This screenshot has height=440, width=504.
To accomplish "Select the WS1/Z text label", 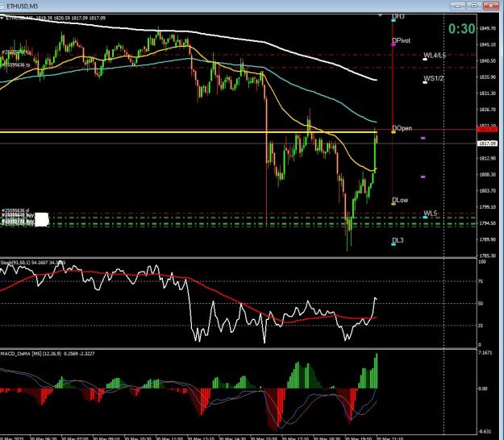I will tap(434, 78).
